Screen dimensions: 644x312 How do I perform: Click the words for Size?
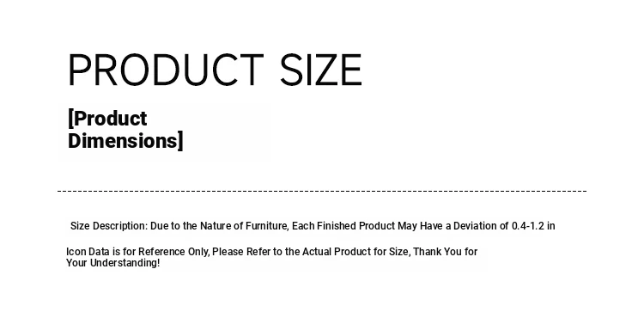[392, 252]
